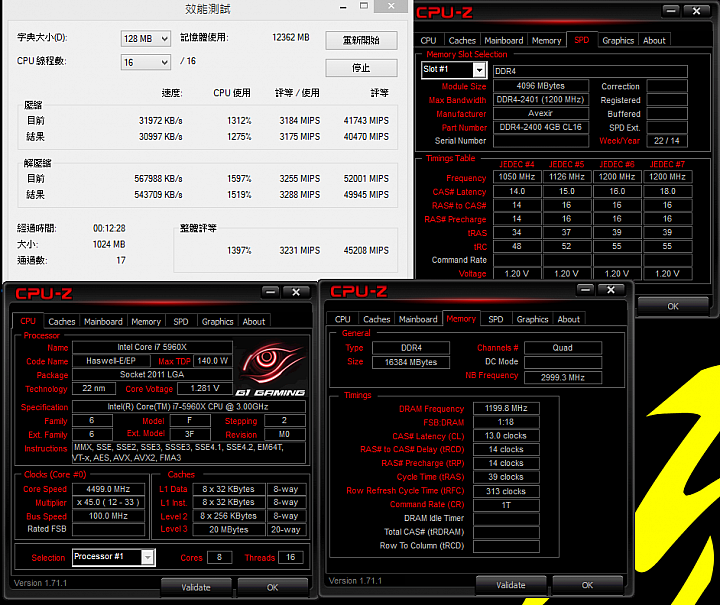This screenshot has width=720, height=605.
Task: Maximize the 效能測試 benchmark window
Action: [364, 6]
